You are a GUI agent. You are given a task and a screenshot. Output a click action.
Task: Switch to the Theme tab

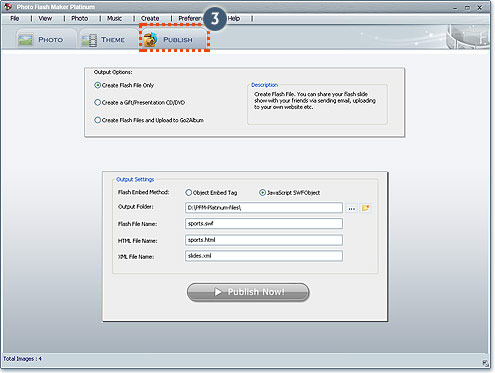point(107,40)
